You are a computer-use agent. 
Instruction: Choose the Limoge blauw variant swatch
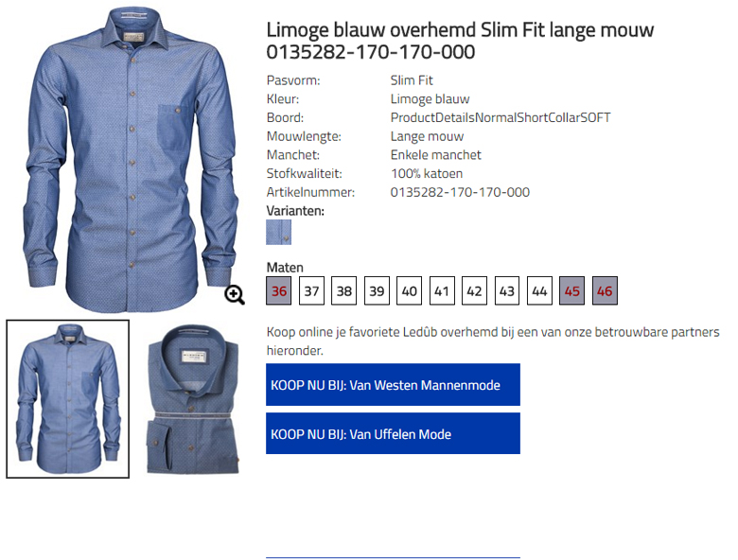[278, 232]
